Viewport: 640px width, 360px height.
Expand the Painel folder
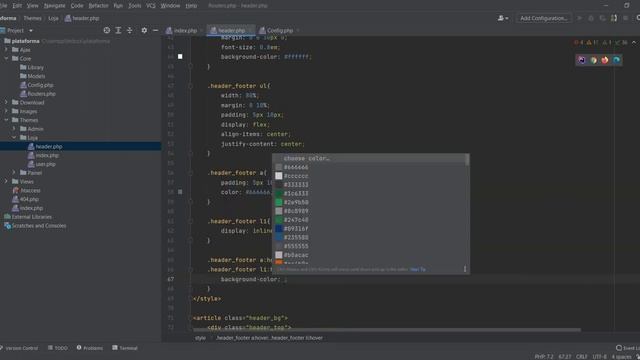pyautogui.click(x=14, y=173)
